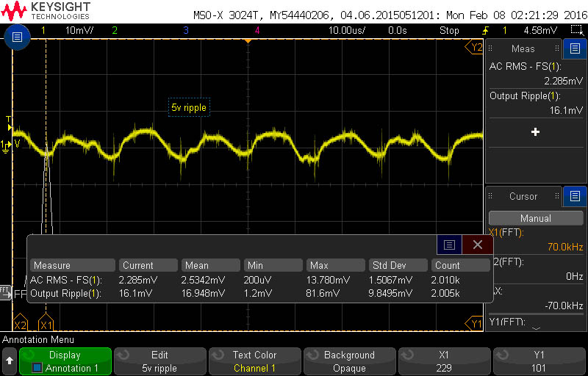This screenshot has height=376, width=588.
Task: Select the X2 cursor marker at bottom
Action: pos(20,324)
